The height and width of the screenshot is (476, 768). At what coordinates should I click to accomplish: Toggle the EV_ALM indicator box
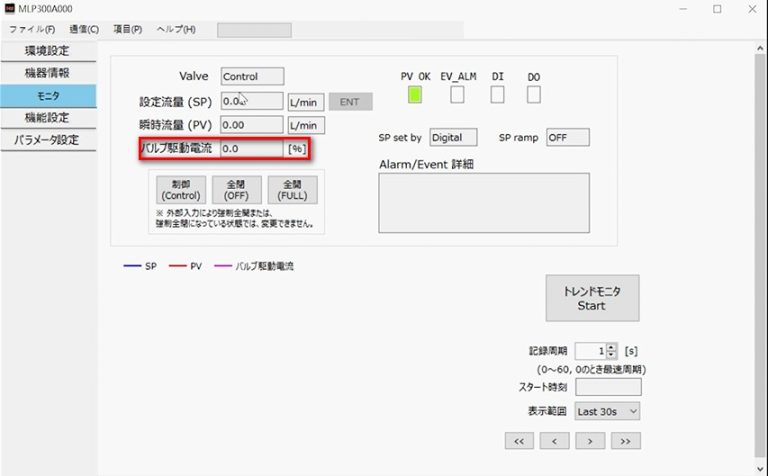[457, 95]
